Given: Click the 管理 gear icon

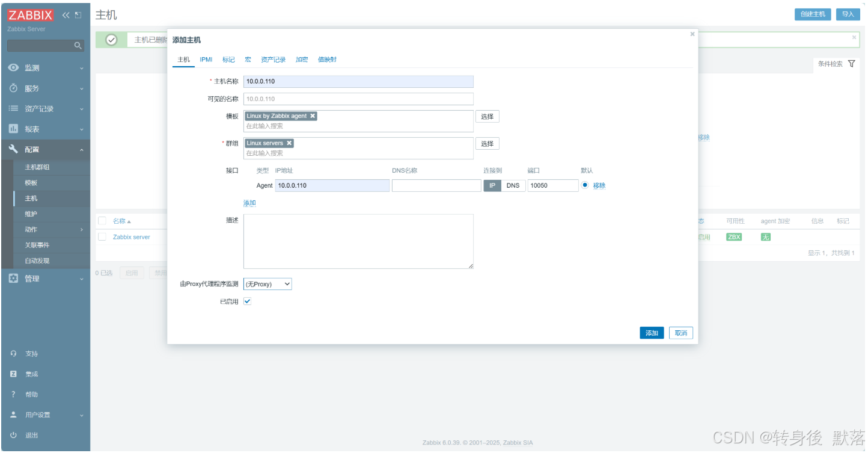Looking at the screenshot, I should tap(13, 279).
